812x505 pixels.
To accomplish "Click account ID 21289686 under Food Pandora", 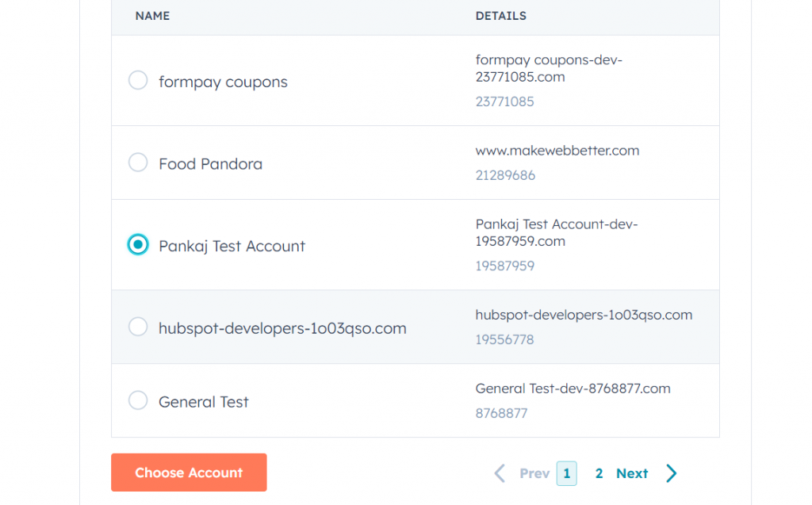I will tap(506, 175).
